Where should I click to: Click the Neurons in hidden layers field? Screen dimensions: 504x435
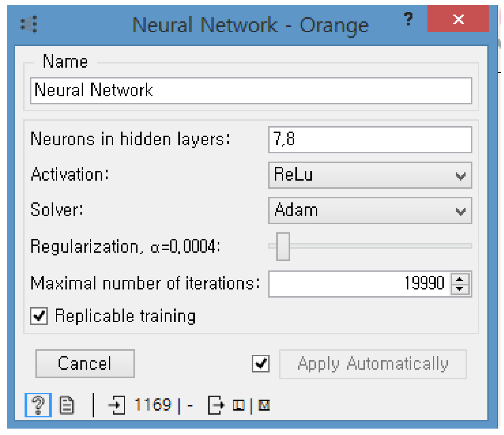(370, 139)
